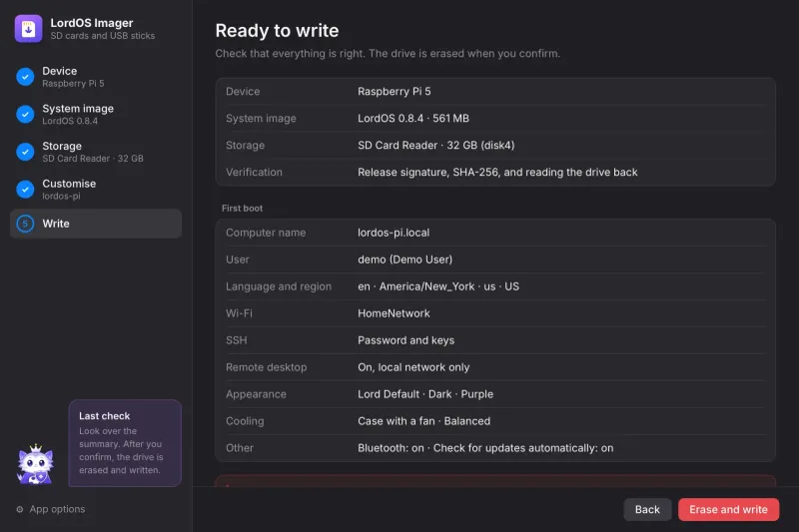
Task: Click the App options gear icon
Action: [20, 509]
